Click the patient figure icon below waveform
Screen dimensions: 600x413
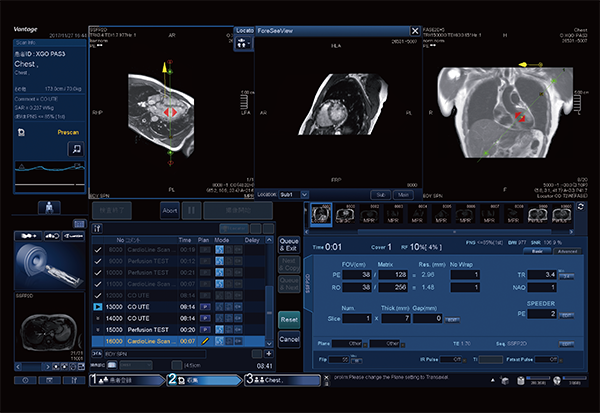tap(49, 208)
